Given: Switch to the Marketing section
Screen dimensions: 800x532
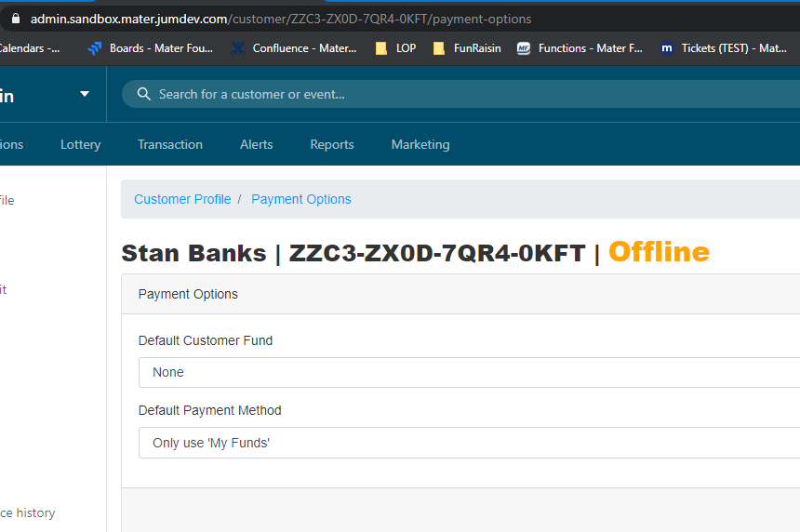Looking at the screenshot, I should 420,144.
